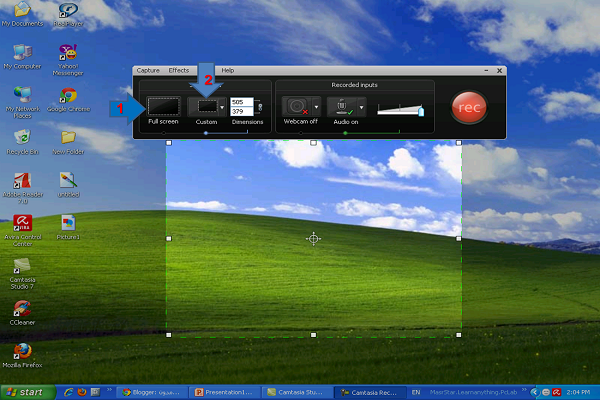The image size is (600, 400).
Task: Click the top-middle handle of the capture region
Action: coord(313,143)
